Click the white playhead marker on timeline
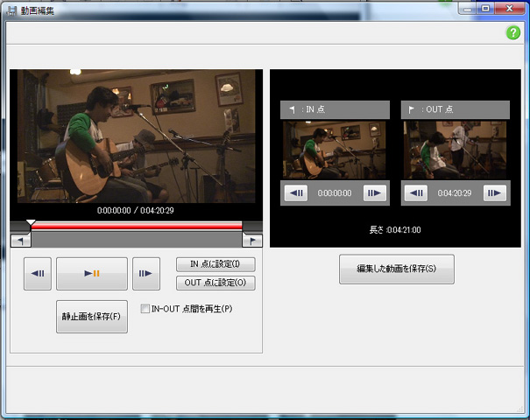Image resolution: width=530 pixels, height=420 pixels. click(31, 224)
